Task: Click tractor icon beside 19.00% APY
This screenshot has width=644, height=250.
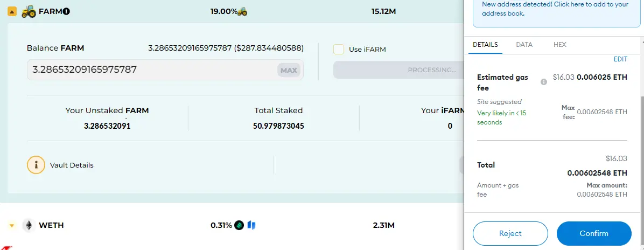Action: (x=243, y=11)
